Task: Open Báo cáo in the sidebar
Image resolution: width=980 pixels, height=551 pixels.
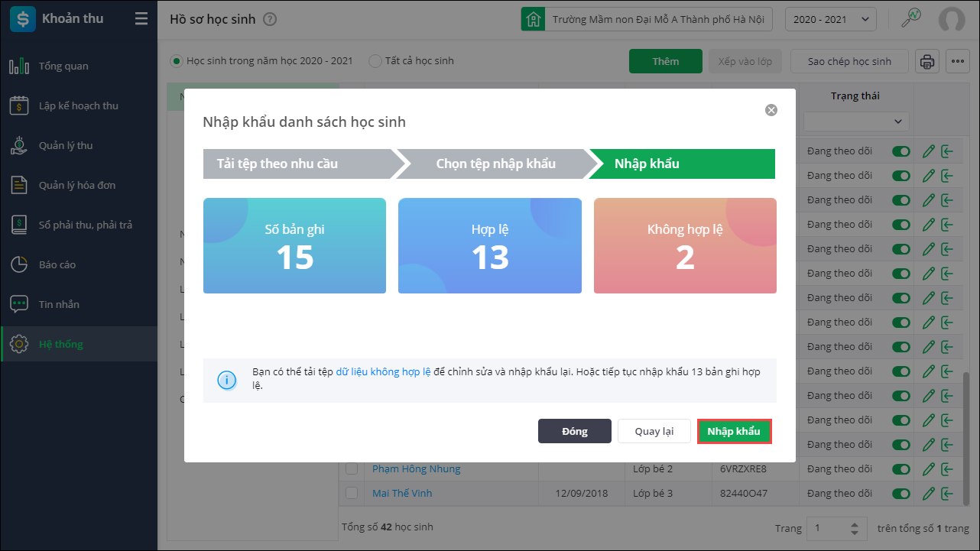Action: (57, 264)
